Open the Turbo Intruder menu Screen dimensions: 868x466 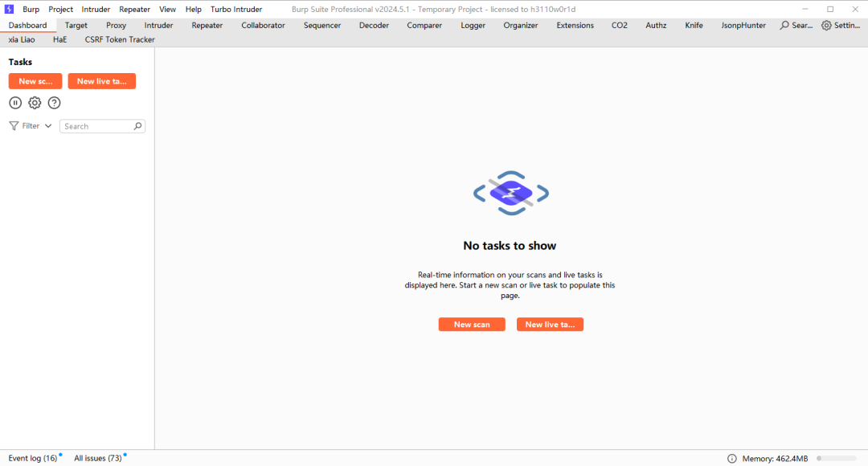point(236,10)
